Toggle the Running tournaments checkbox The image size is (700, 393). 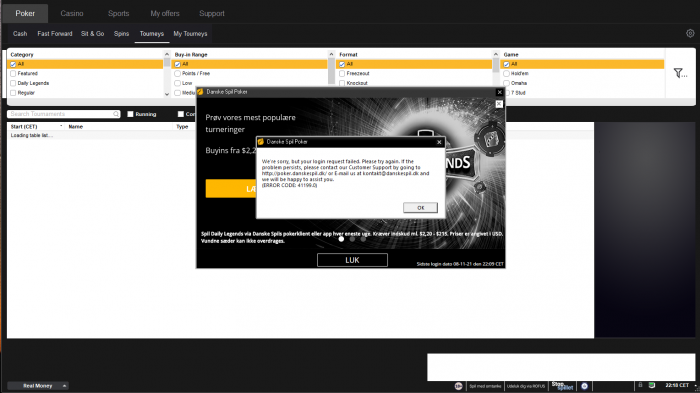130,114
